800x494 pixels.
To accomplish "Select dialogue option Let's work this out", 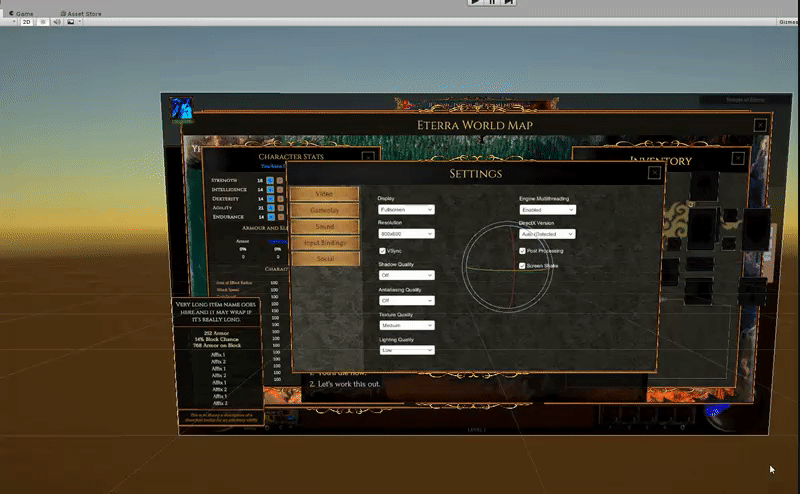I will coord(345,384).
